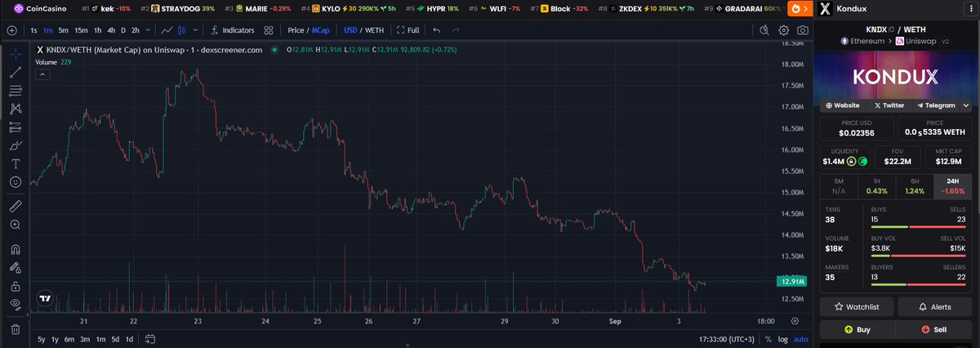Select the 5m timeframe
Viewport: 980px width, 348px height.
[x=64, y=30]
